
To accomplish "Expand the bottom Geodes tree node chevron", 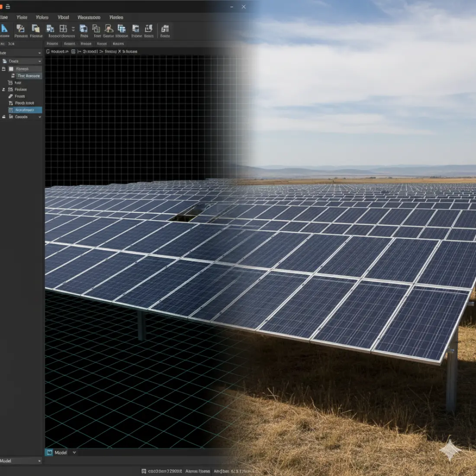I will pos(40,117).
